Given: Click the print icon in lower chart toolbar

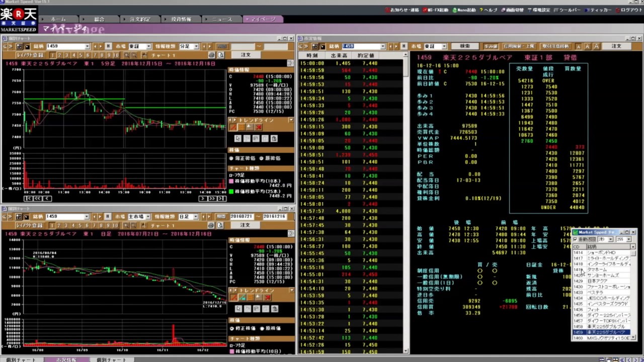Looking at the screenshot, I should [212, 225].
